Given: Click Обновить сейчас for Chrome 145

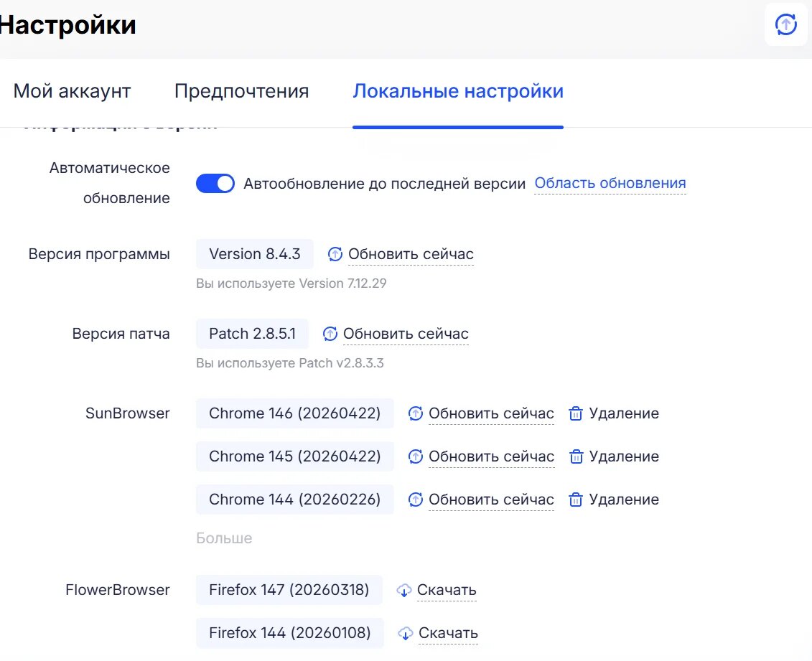Looking at the screenshot, I should (491, 456).
